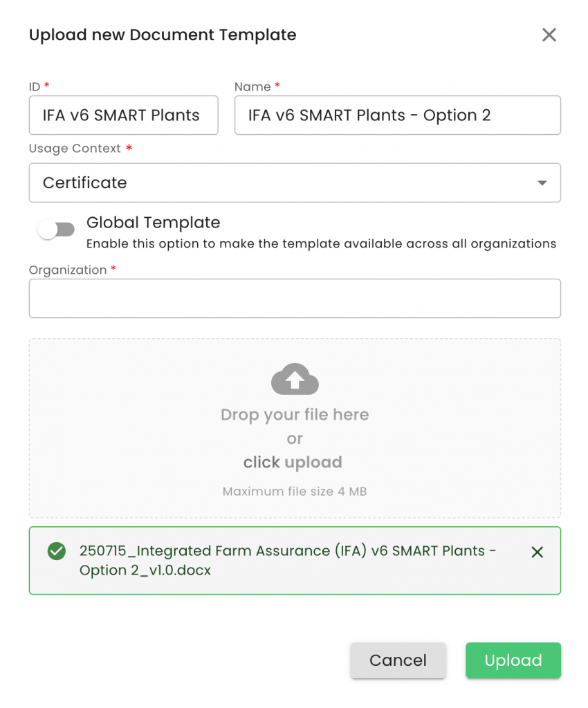Click the cloud upload icon
Screen dimensions: 588x708
pos(295,379)
